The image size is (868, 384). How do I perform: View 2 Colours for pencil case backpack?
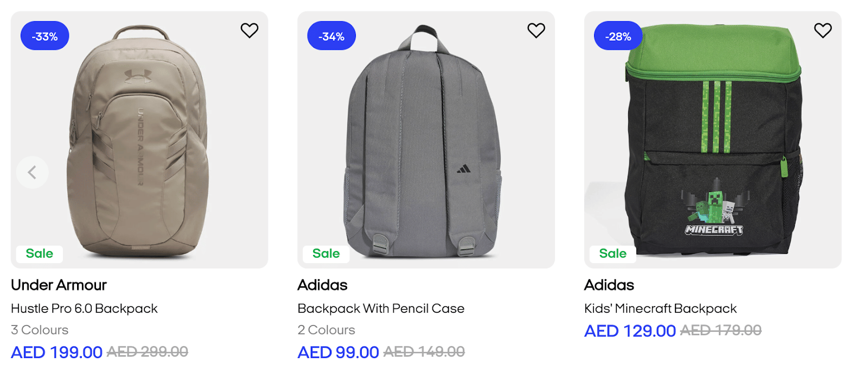pyautogui.click(x=326, y=330)
